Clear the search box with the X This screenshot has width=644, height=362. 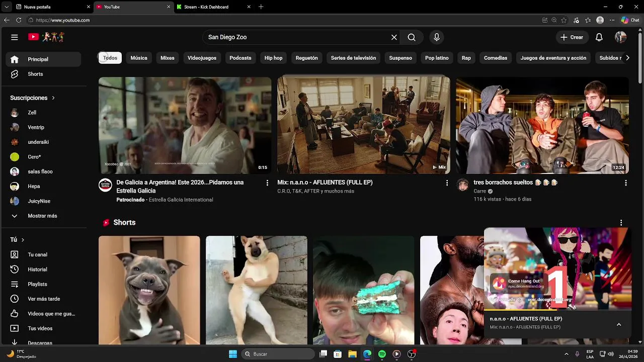point(394,37)
